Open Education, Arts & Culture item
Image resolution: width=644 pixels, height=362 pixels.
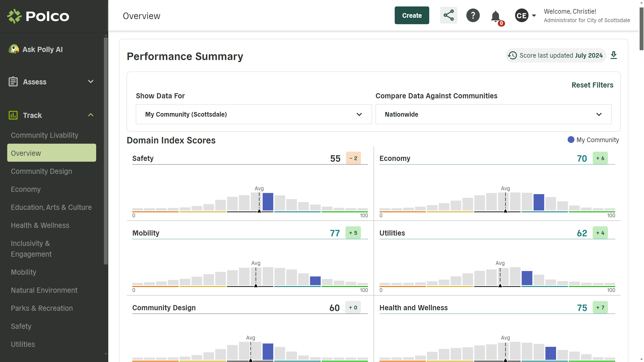pos(51,207)
